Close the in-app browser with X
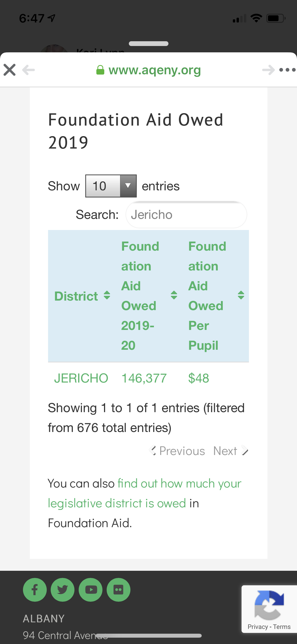The image size is (297, 644). click(10, 70)
